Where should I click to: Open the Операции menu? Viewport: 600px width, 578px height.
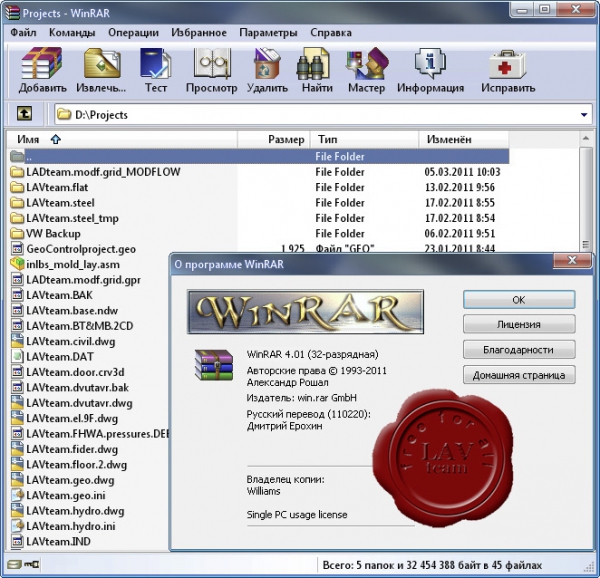[x=133, y=33]
